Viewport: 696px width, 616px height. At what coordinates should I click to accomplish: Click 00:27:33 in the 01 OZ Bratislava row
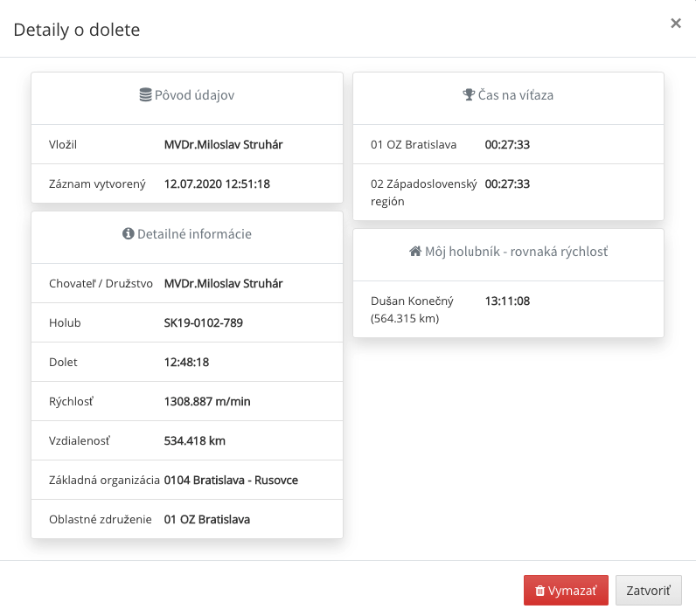tap(507, 144)
